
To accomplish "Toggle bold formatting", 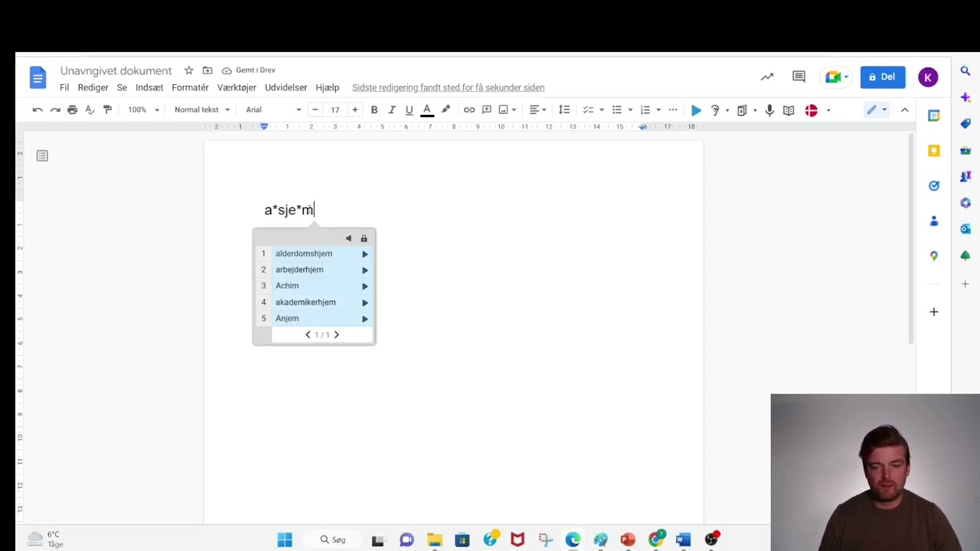I will tap(374, 110).
